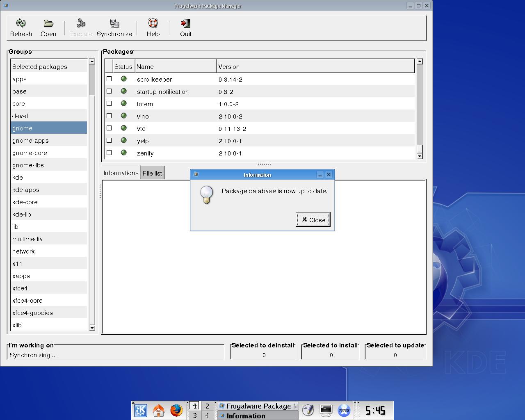Quit the package manager from the toolbar

[186, 23]
